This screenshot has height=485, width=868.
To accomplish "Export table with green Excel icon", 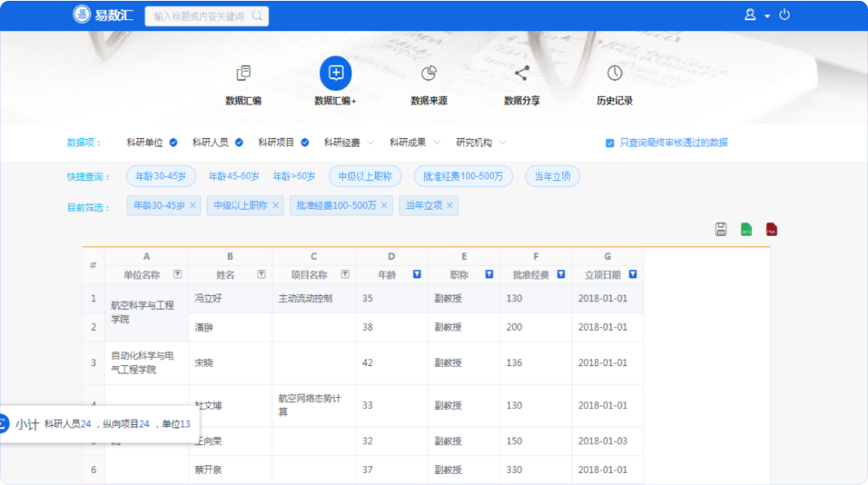I will point(746,229).
